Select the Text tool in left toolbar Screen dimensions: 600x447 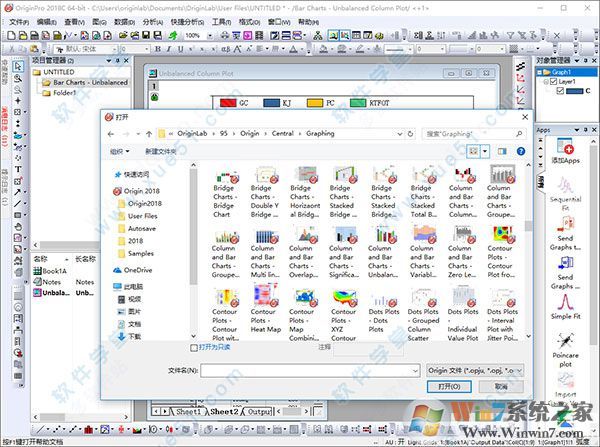click(19, 170)
